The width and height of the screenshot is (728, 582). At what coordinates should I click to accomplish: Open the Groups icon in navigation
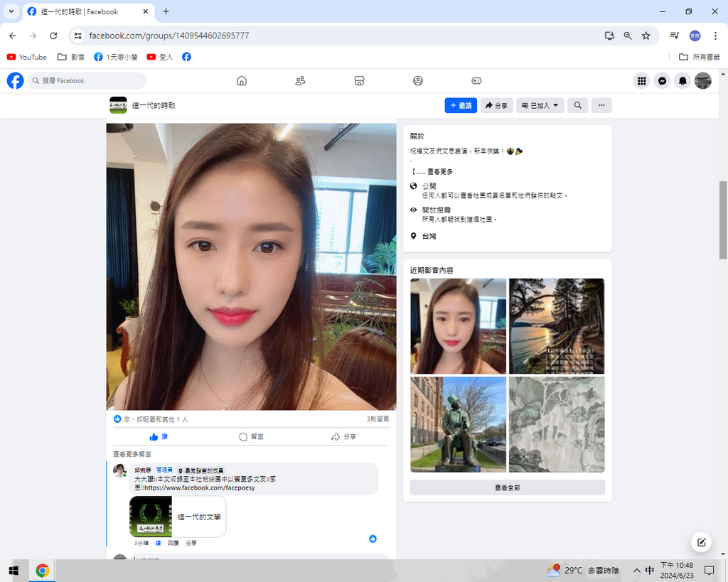tap(418, 81)
